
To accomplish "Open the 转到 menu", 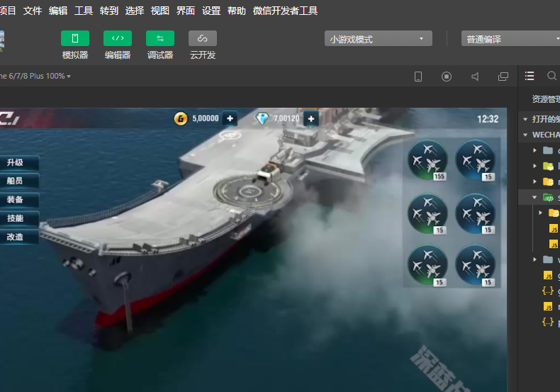I will 109,11.
